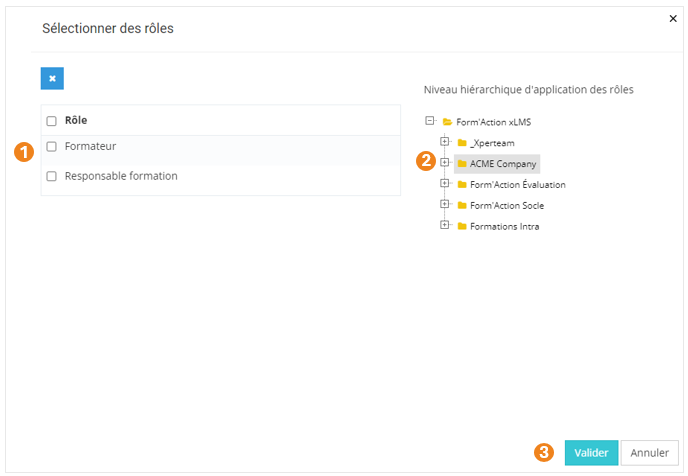Select the ACME Company tree label
Image resolution: width=688 pixels, height=476 pixels.
(x=503, y=163)
